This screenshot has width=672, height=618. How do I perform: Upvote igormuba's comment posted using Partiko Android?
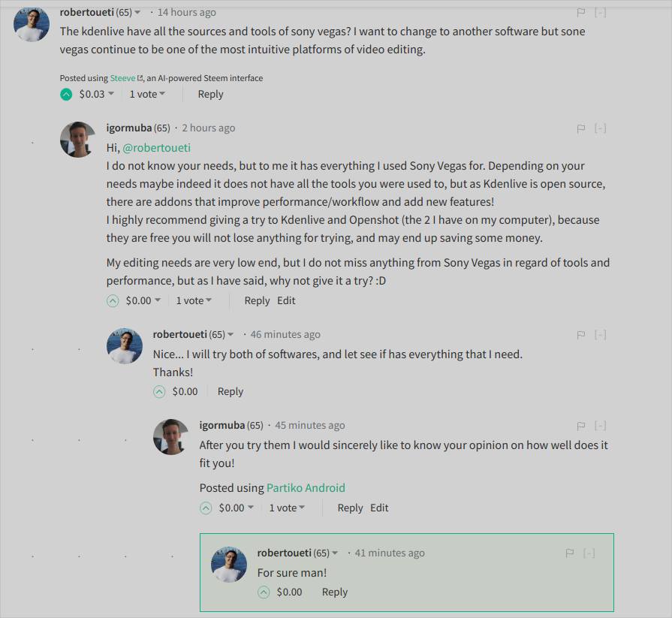pos(206,508)
